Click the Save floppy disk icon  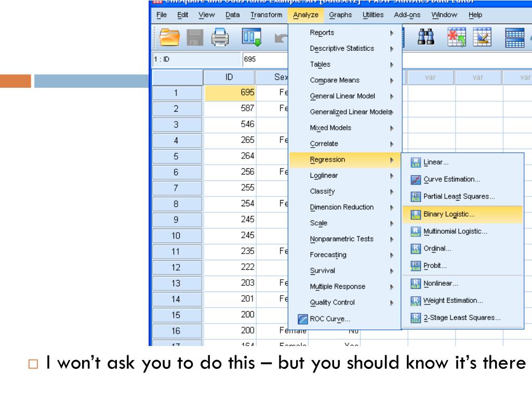pos(195,37)
